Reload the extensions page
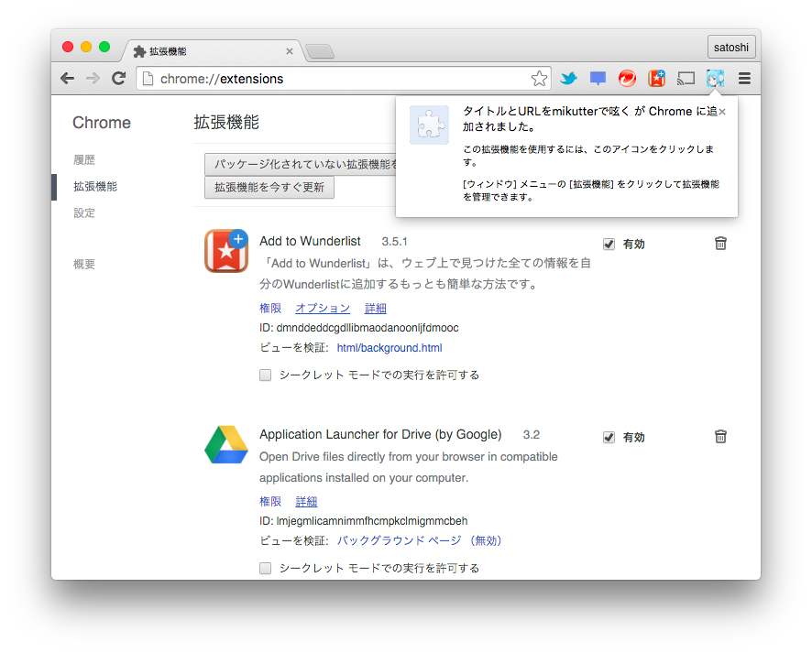This screenshot has height=653, width=812. point(118,79)
